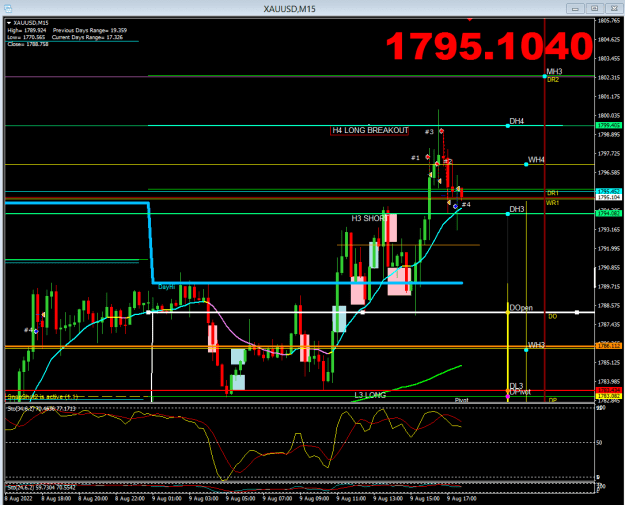
Task: Click the cyan dot on WH3 line
Action: click(526, 350)
